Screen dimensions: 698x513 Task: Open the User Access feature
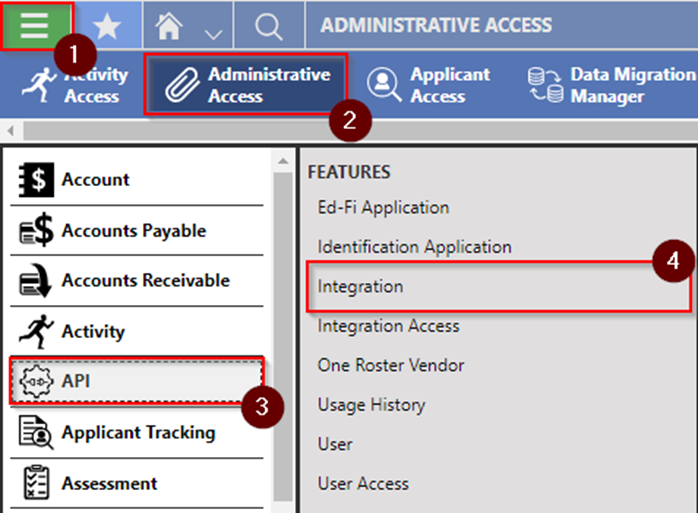[363, 484]
